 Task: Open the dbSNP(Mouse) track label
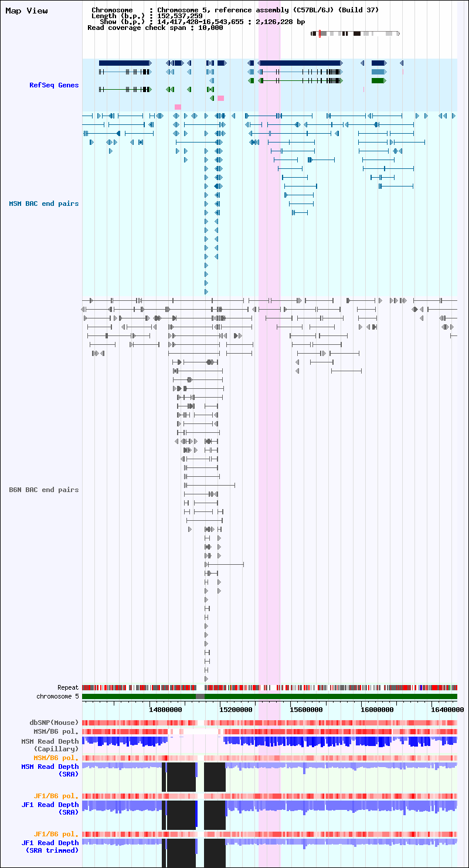[x=55, y=723]
